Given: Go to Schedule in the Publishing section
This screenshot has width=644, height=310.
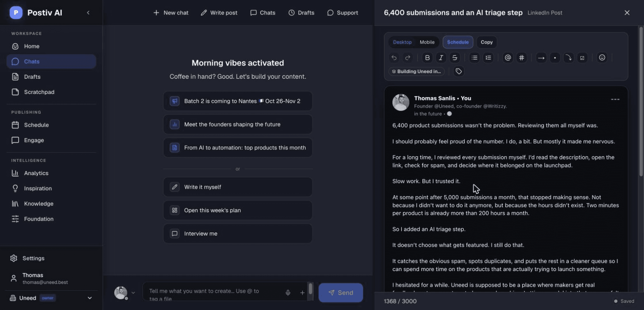Looking at the screenshot, I should 51,125.
